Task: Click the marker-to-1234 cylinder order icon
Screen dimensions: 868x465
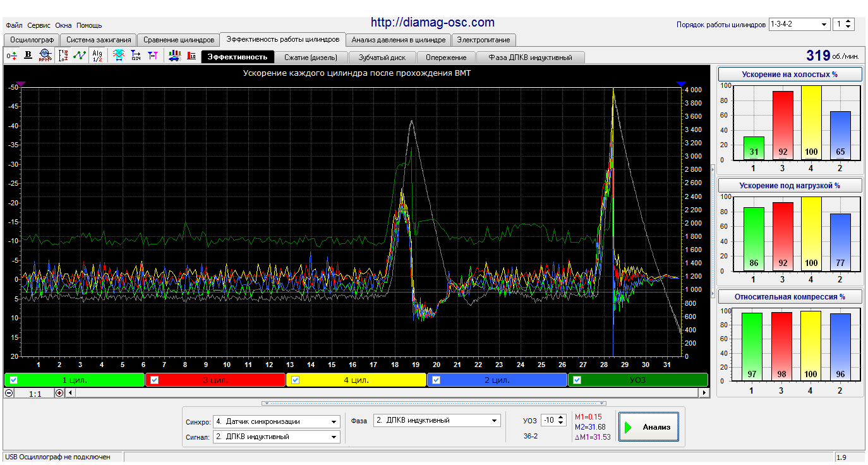Action: pos(136,56)
